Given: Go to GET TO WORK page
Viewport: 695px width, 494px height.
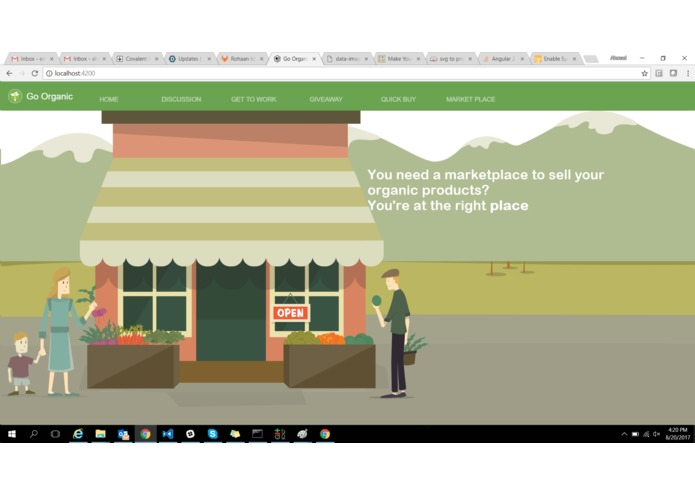Looking at the screenshot, I should coord(254,99).
